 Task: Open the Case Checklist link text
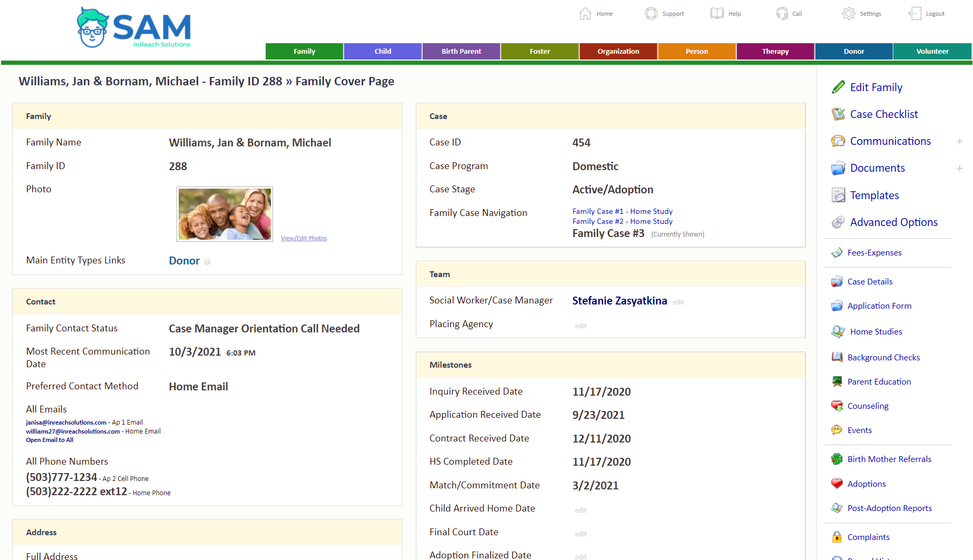tap(884, 114)
